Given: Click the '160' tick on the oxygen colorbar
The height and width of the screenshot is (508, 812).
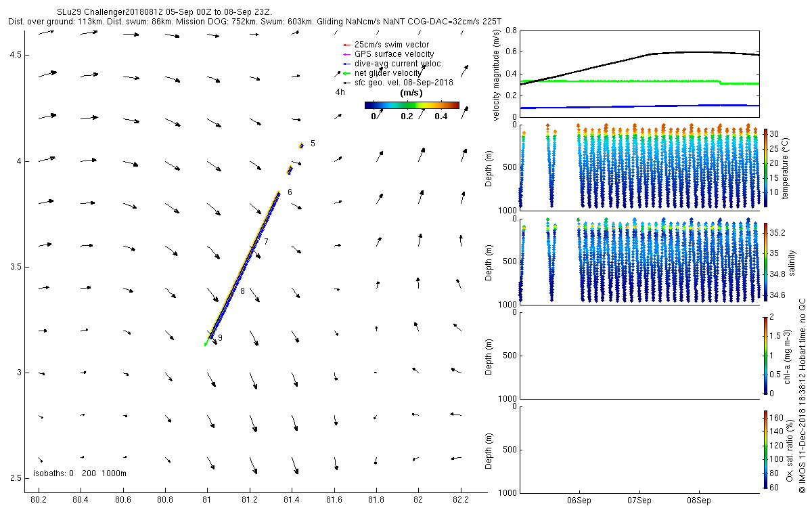Looking at the screenshot, I should (x=775, y=418).
